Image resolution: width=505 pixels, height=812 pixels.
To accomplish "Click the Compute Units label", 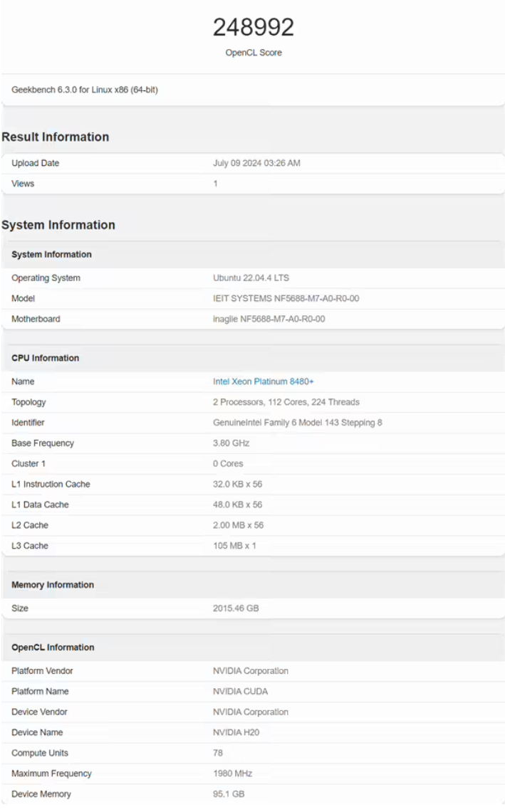I will coord(39,753).
